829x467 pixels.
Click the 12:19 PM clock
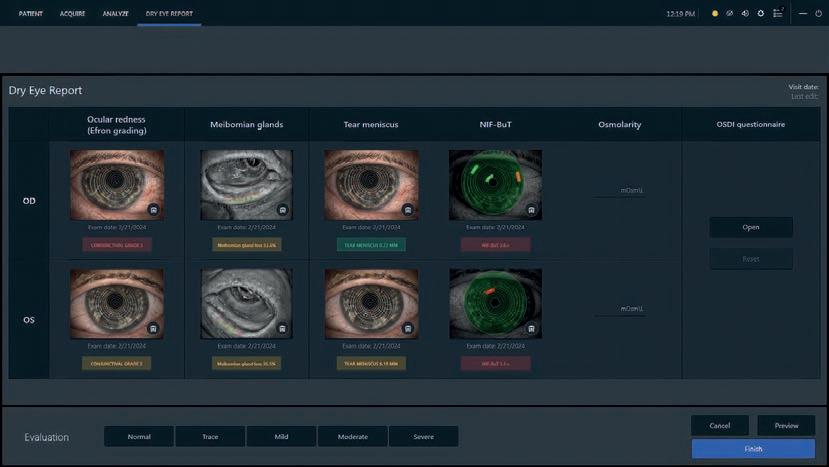pos(680,14)
